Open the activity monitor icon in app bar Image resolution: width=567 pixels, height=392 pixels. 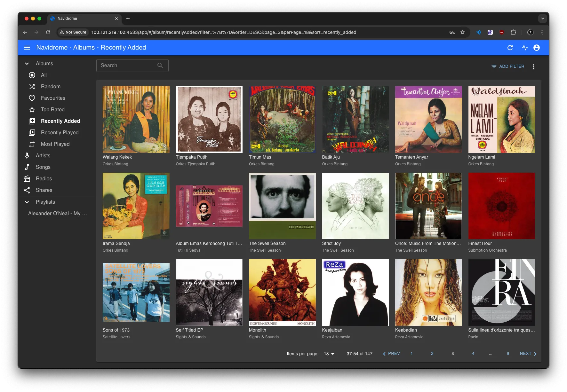click(525, 48)
